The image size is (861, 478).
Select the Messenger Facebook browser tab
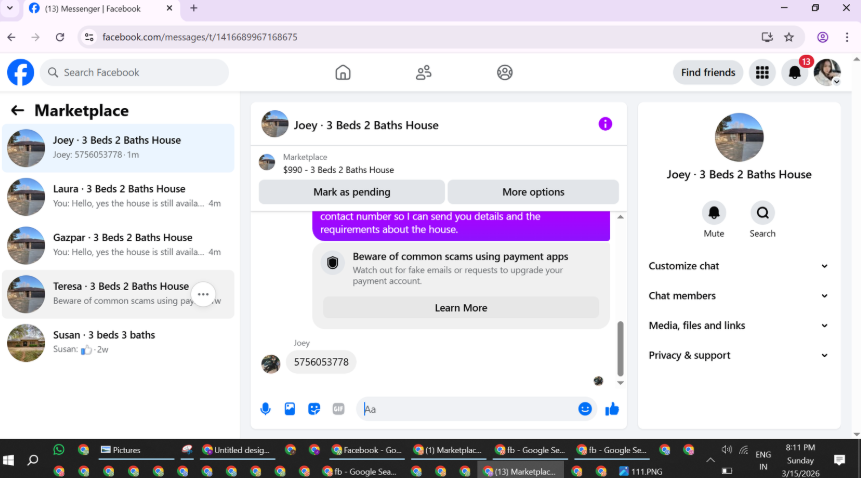coord(100,9)
